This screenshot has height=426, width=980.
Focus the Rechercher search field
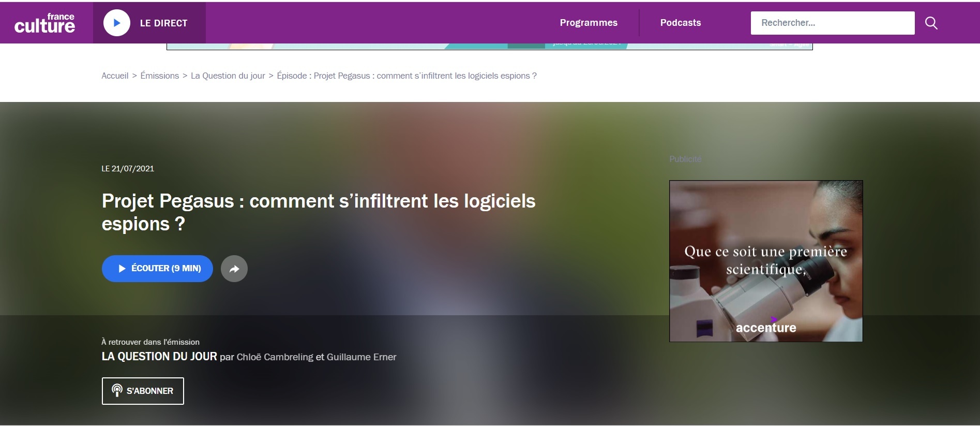(832, 23)
